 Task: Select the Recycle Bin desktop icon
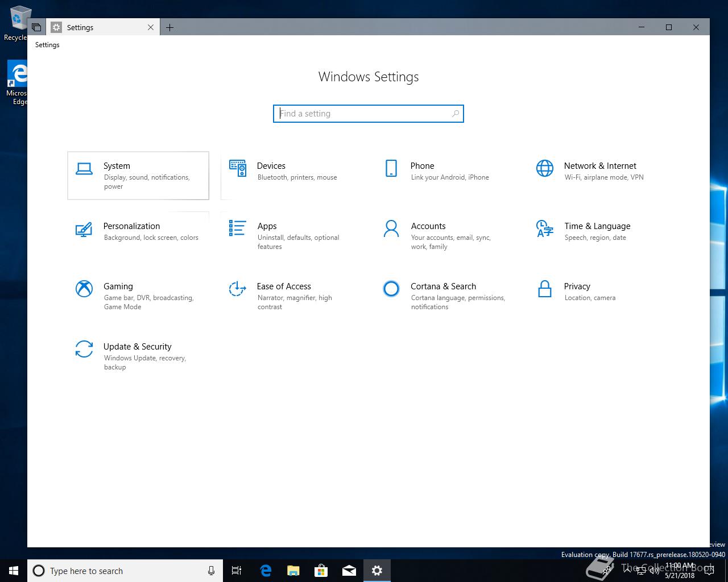tap(17, 24)
